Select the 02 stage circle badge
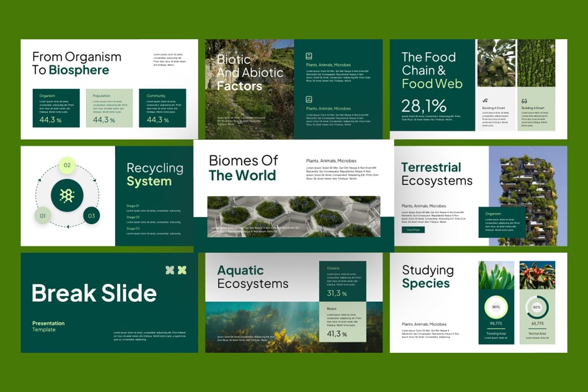This screenshot has height=392, width=588. coord(67,165)
